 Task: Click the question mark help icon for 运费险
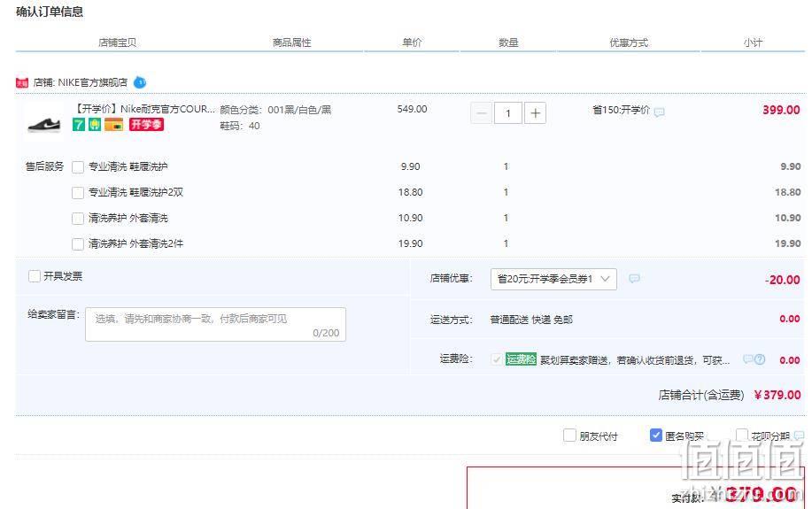760,359
